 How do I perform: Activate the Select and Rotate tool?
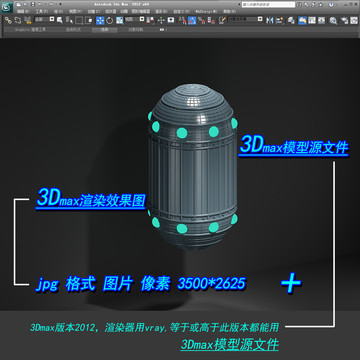pyautogui.click(x=109, y=20)
